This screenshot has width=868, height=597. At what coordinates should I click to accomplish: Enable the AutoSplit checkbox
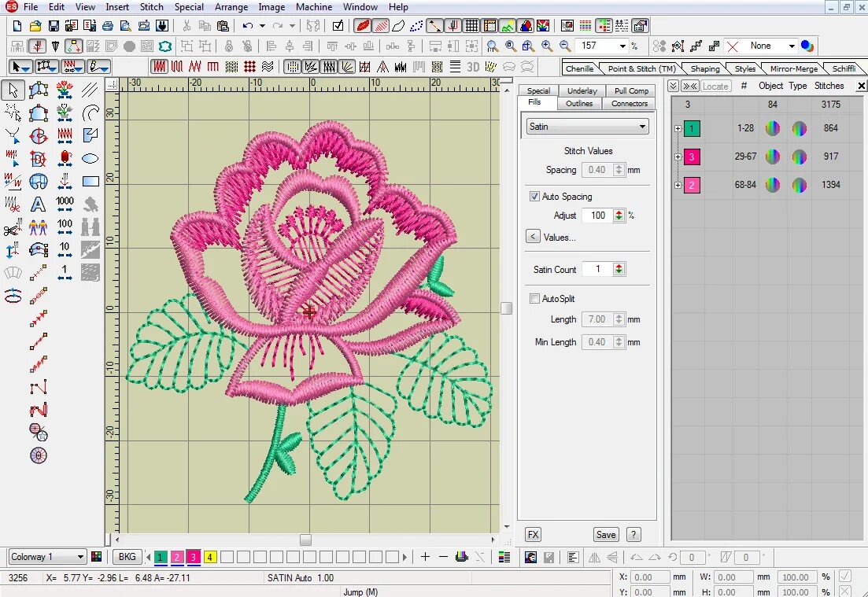tap(535, 299)
